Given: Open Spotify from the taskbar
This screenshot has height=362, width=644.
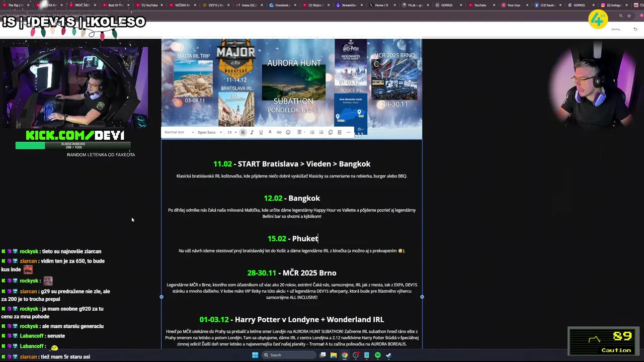Looking at the screenshot, I should click(377, 355).
